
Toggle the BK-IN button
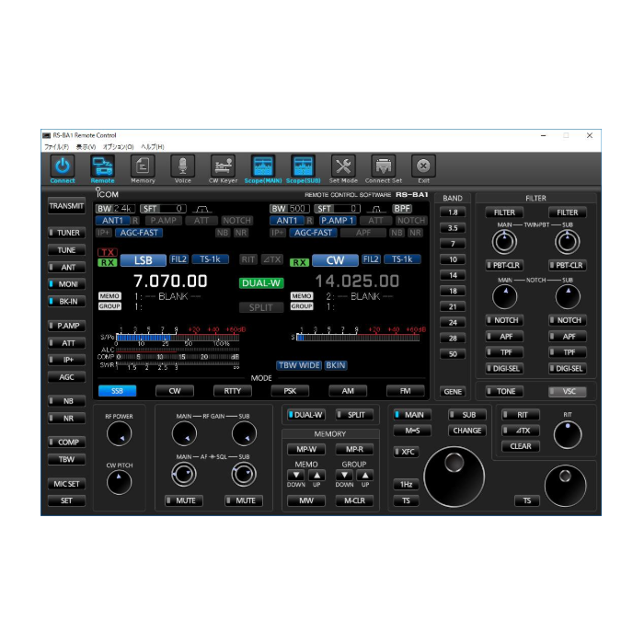click(x=66, y=302)
